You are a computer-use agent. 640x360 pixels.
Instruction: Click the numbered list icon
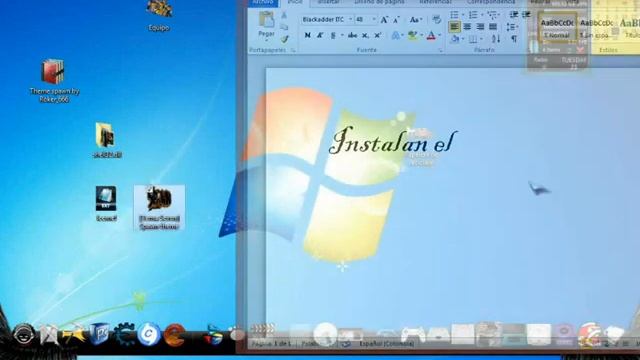pyautogui.click(x=473, y=15)
